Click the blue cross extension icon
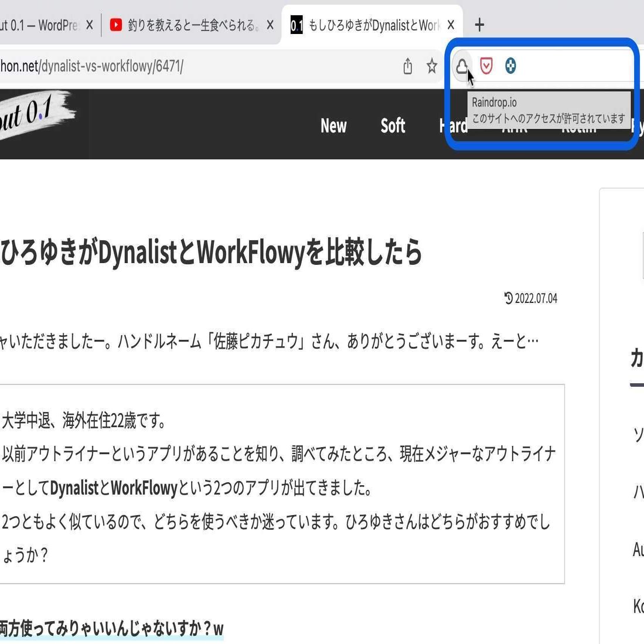Viewport: 644px width, 644px height. (x=510, y=66)
